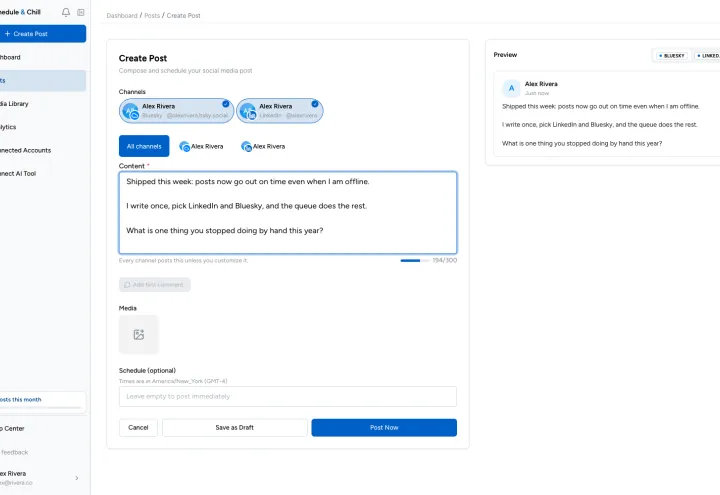Switch preview to Bluesky tab
The height and width of the screenshot is (495, 720).
(x=671, y=56)
